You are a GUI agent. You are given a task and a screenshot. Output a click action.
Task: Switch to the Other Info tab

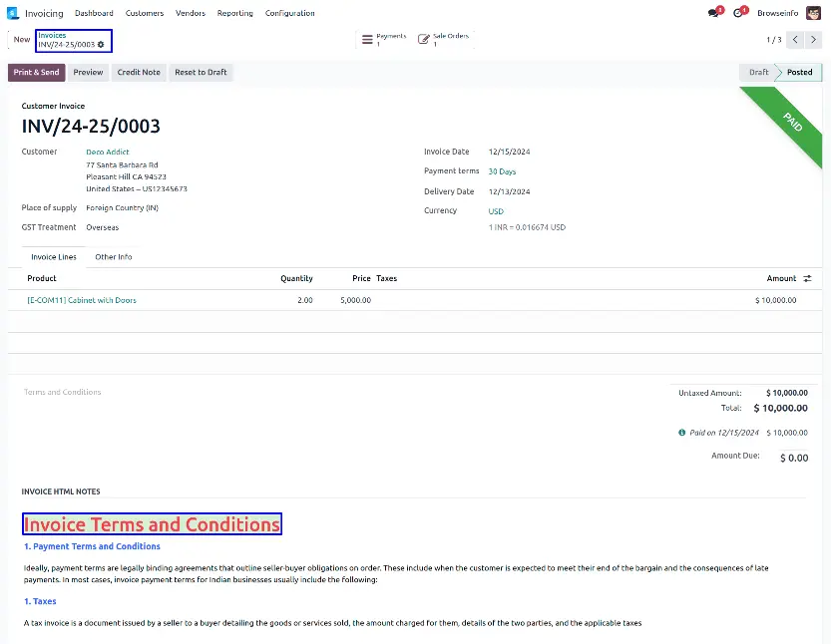click(113, 257)
